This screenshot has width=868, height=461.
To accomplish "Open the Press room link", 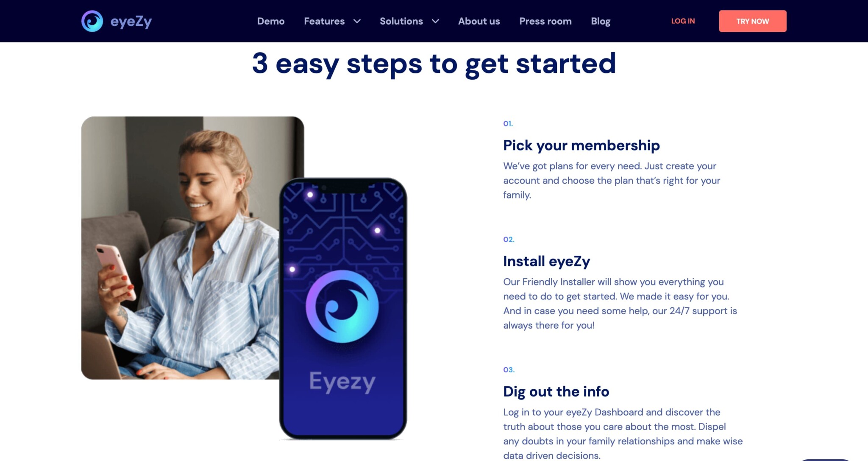I will coord(545,21).
